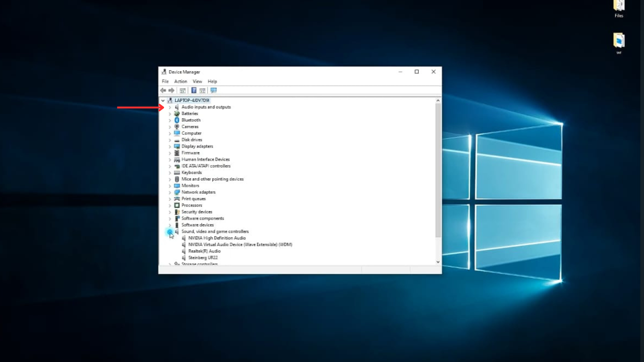Click the battery icon next to Batteries
The width and height of the screenshot is (644, 362).
point(177,114)
